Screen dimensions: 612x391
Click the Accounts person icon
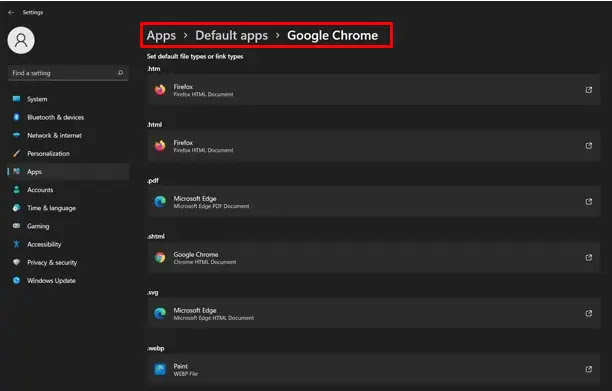[16, 190]
